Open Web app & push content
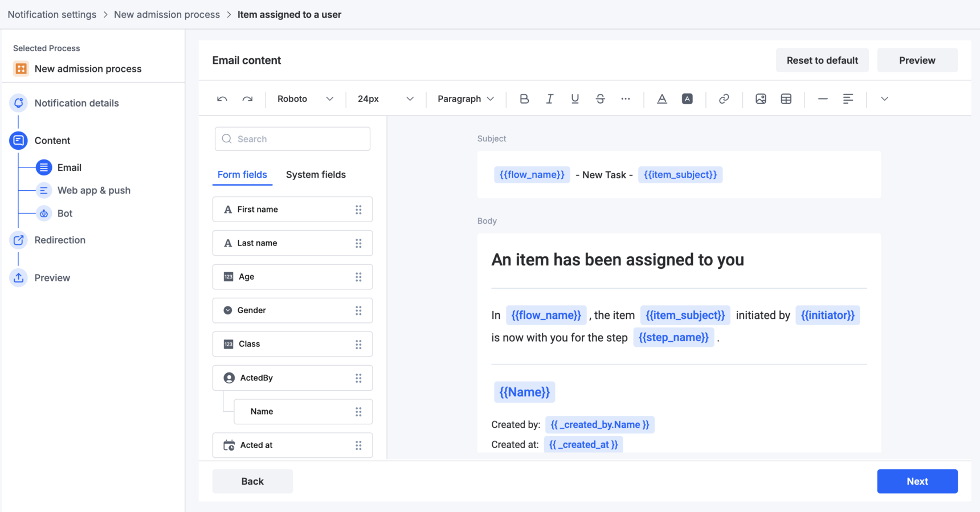 pyautogui.click(x=93, y=190)
